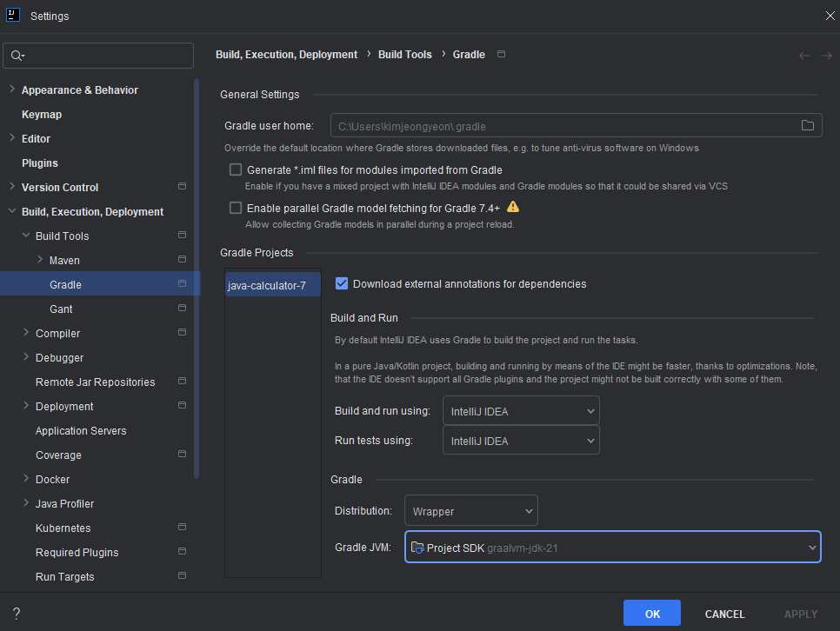Click OK to save settings
The image size is (840, 631).
click(x=652, y=614)
